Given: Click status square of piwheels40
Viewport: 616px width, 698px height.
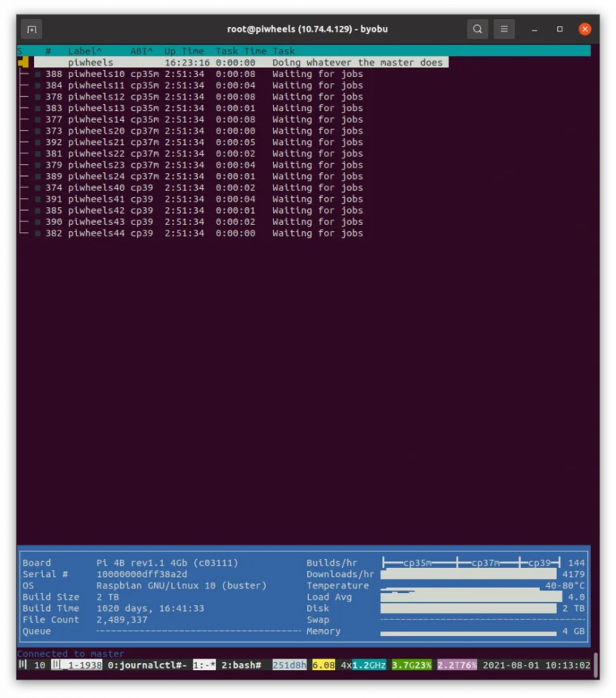Looking at the screenshot, I should [x=38, y=188].
